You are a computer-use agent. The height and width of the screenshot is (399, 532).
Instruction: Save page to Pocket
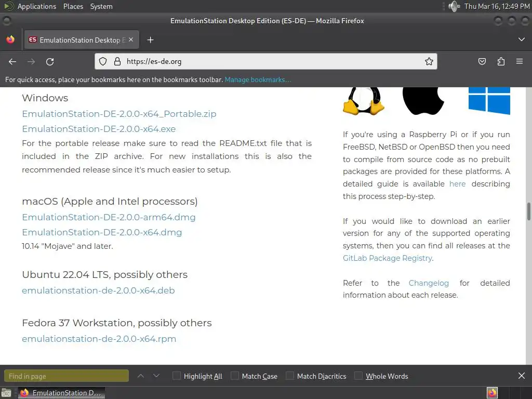click(x=482, y=61)
